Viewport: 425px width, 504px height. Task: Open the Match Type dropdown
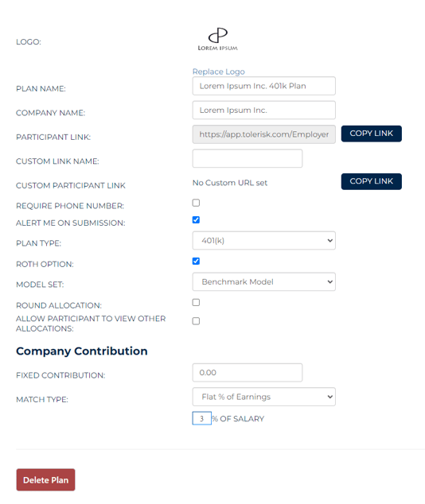coord(263,397)
